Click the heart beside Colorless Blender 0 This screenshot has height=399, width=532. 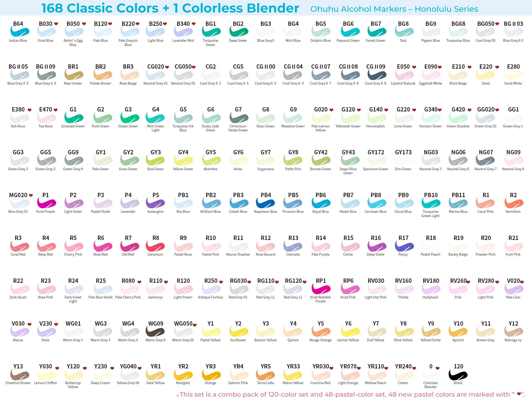(x=438, y=368)
